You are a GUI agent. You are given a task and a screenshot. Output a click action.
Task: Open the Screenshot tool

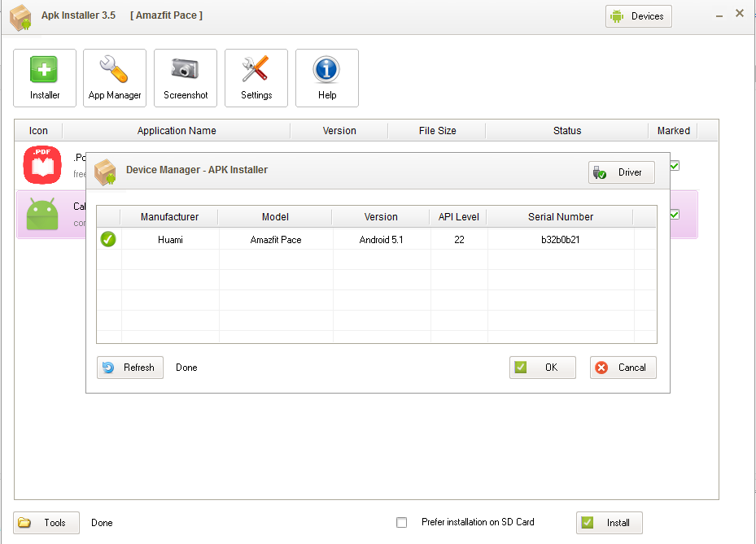coord(186,78)
